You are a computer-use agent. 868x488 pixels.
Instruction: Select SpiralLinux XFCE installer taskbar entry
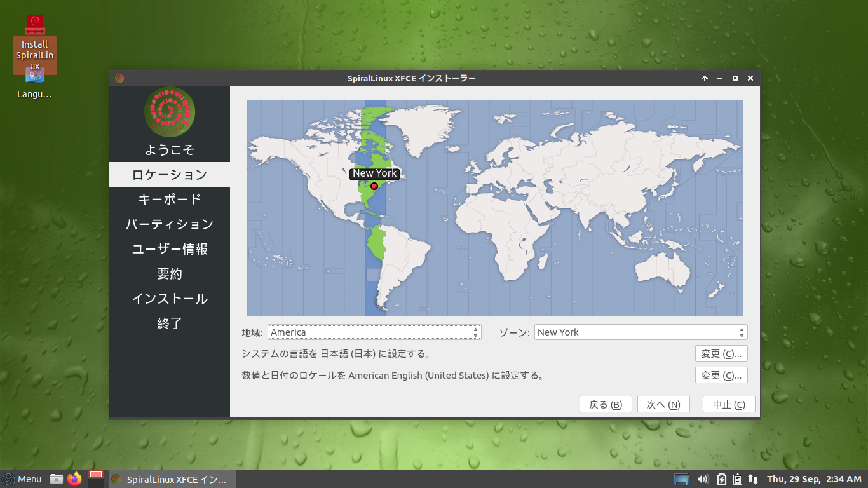click(x=172, y=479)
